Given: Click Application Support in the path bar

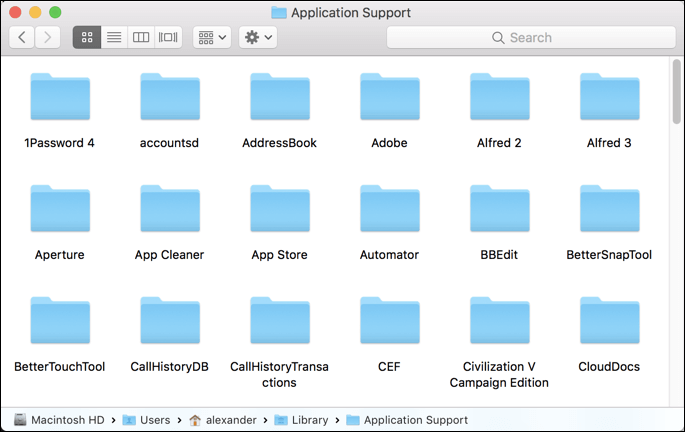Looking at the screenshot, I should point(407,420).
